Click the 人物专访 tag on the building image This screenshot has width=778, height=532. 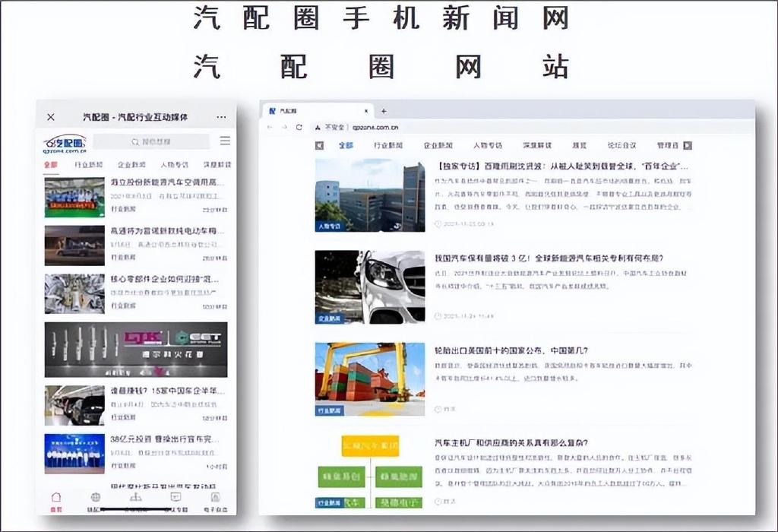[330, 226]
